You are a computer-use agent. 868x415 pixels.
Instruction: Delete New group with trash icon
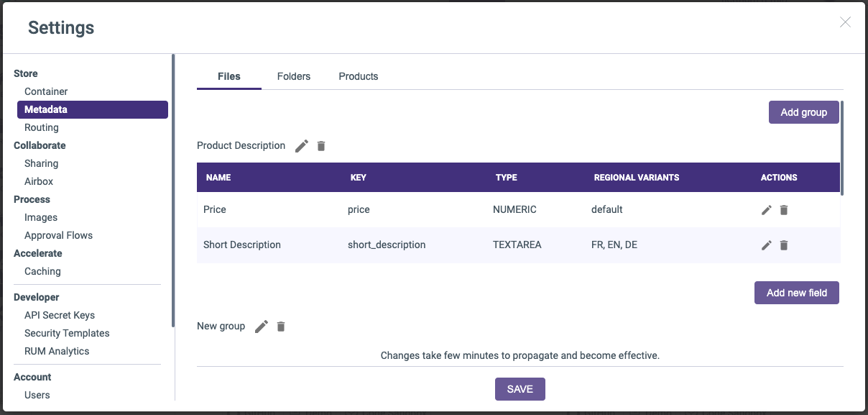click(281, 327)
